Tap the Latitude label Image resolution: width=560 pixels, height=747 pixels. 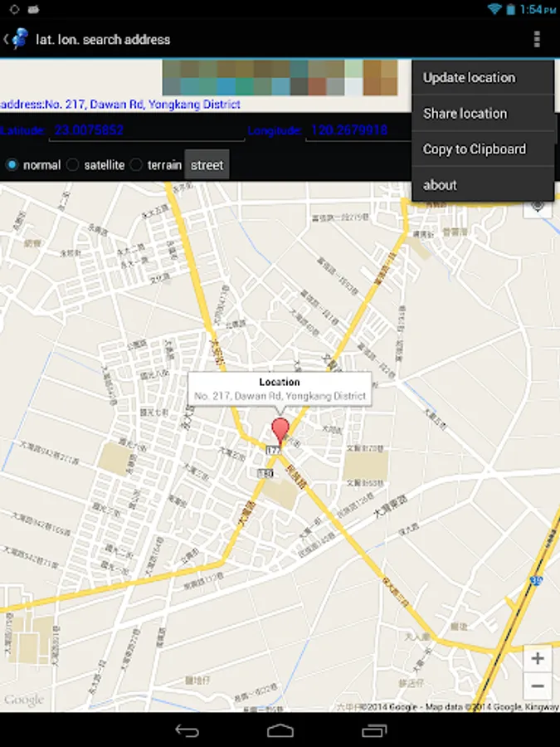tap(23, 130)
